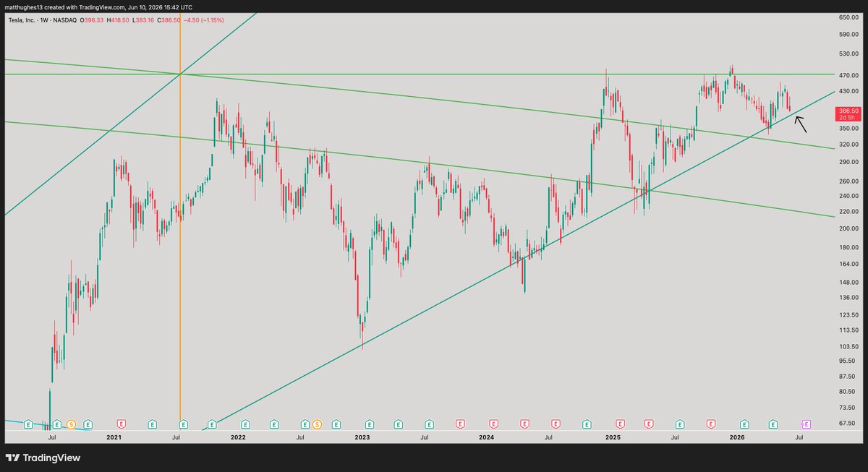The image size is (868, 472).
Task: Open green earnings marker right after 2023 label
Action: [370, 424]
